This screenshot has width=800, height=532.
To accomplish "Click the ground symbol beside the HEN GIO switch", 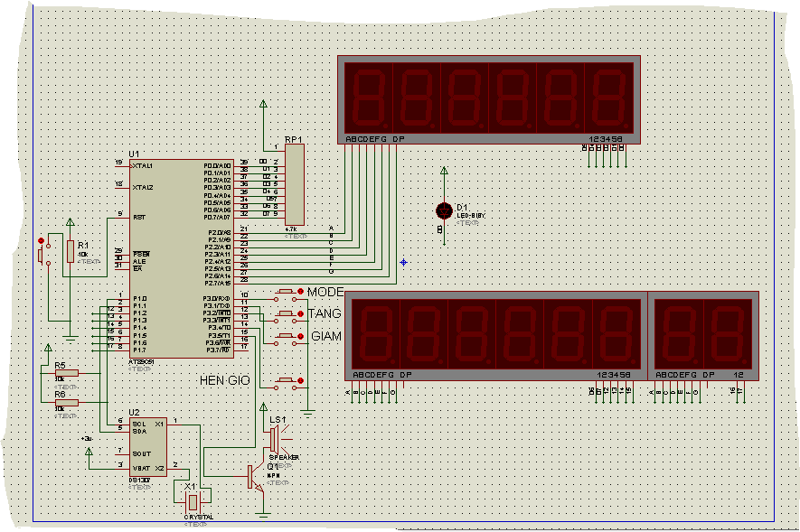I will [307, 414].
